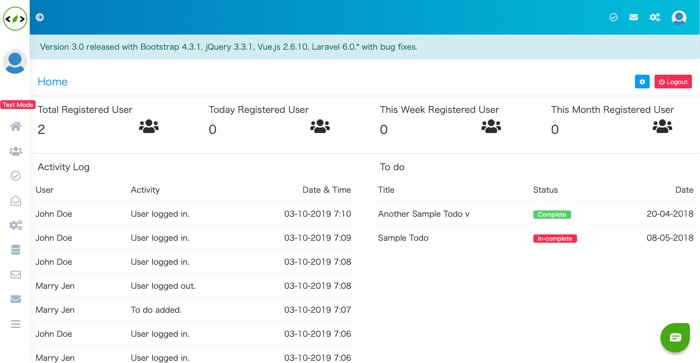Click the app logo with leaf icon
The width and height of the screenshot is (700, 363).
click(15, 18)
